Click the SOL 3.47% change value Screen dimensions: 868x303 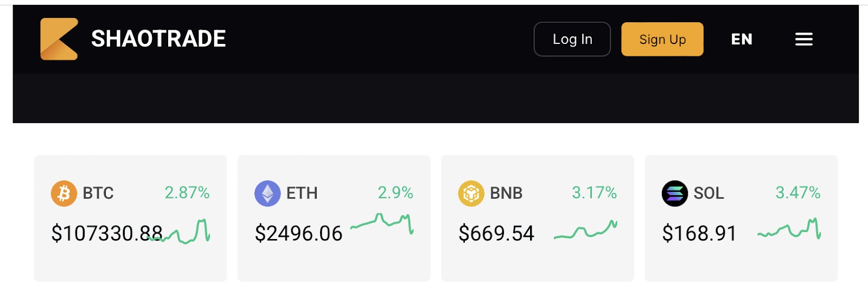[797, 192]
